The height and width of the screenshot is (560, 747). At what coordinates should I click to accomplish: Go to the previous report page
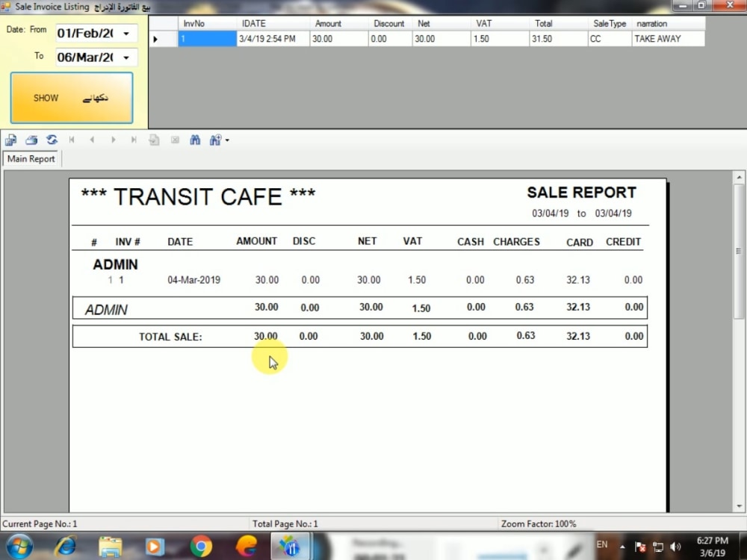click(92, 140)
